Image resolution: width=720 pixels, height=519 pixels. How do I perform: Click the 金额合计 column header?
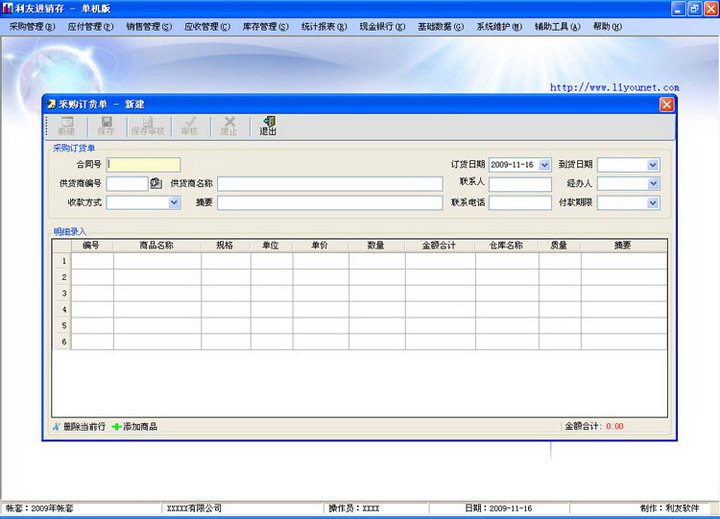(x=440, y=245)
